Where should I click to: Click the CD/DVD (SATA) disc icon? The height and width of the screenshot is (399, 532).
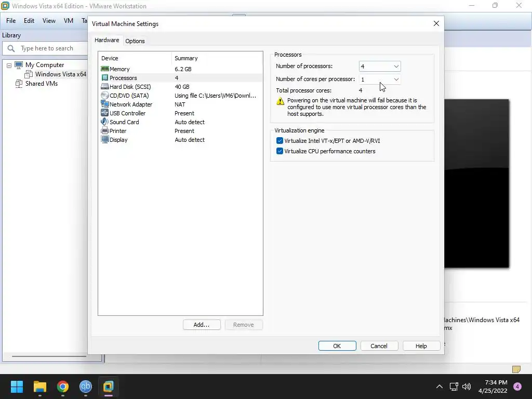pos(105,96)
